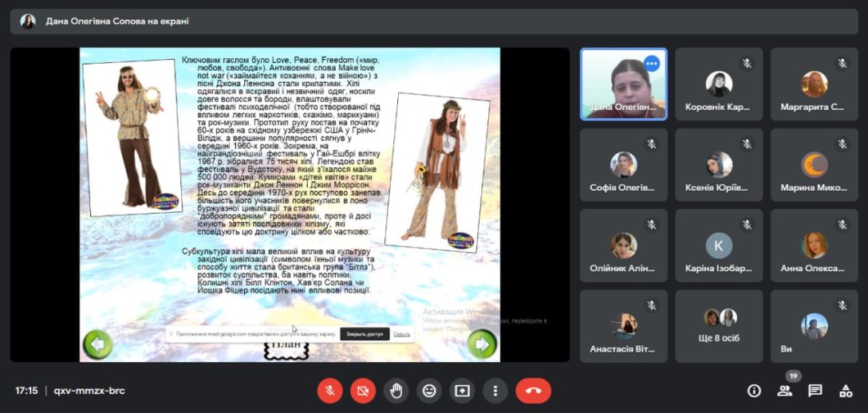The image size is (868, 413).
Task: Click the Марина Мико... moon avatar
Action: pos(815,165)
